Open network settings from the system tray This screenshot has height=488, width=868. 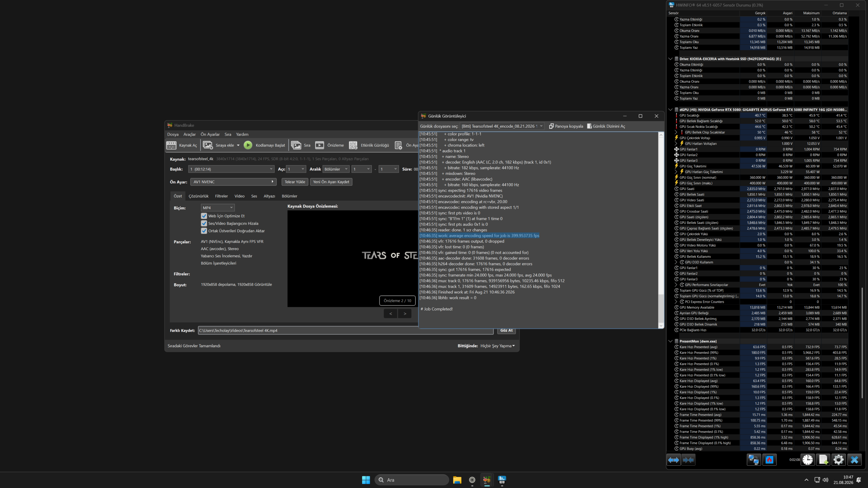pos(817,480)
